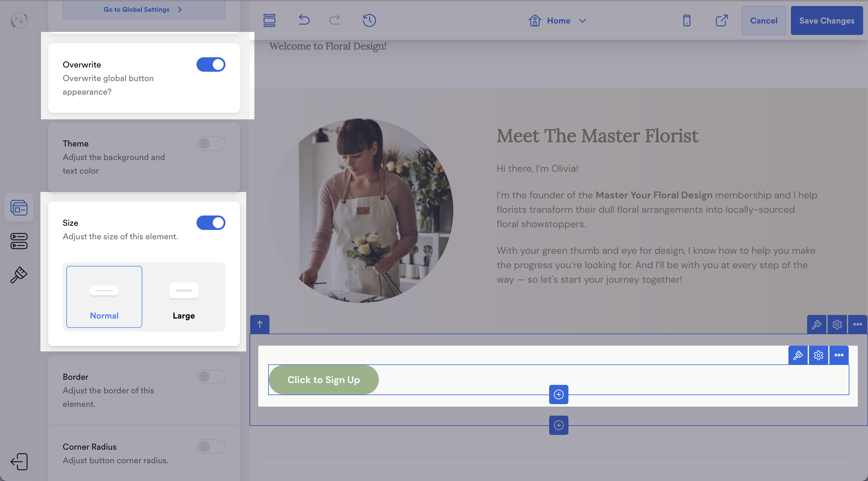Viewport: 868px width, 481px height.
Task: Click the exit editor icon
Action: point(19,461)
